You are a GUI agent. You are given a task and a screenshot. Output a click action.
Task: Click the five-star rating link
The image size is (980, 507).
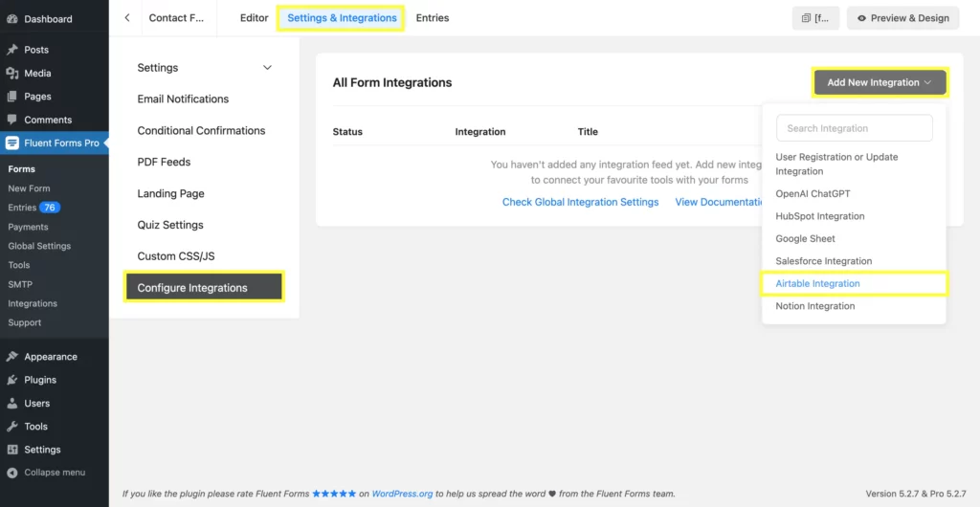pyautogui.click(x=334, y=494)
